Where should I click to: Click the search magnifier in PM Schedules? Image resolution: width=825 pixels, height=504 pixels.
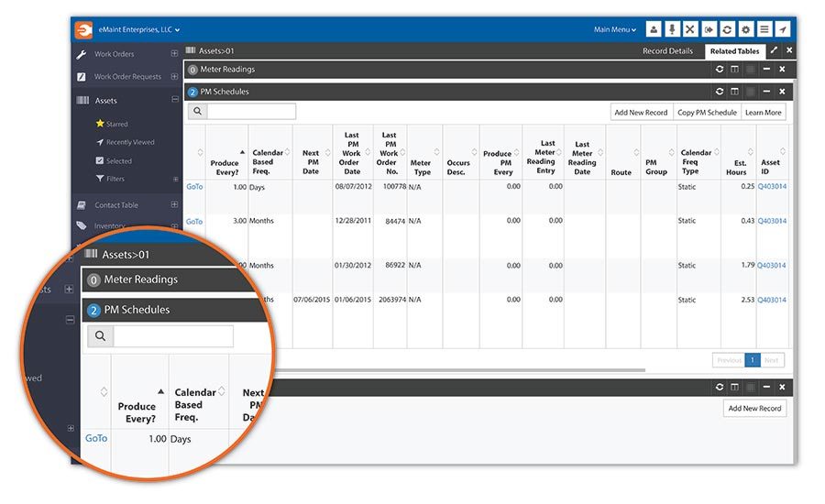(x=197, y=112)
